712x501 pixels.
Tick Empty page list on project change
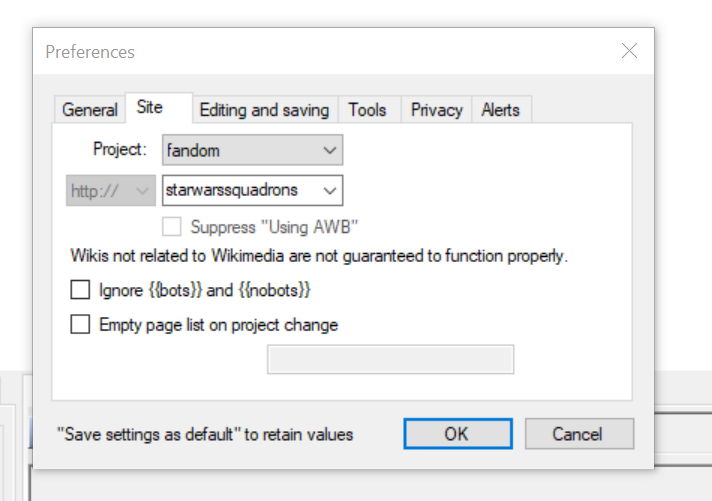pyautogui.click(x=81, y=324)
